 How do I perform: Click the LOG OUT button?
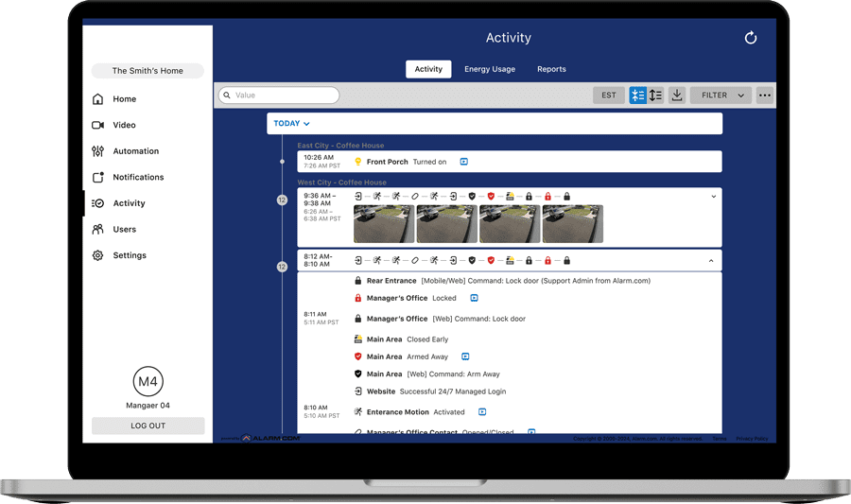[x=148, y=426]
